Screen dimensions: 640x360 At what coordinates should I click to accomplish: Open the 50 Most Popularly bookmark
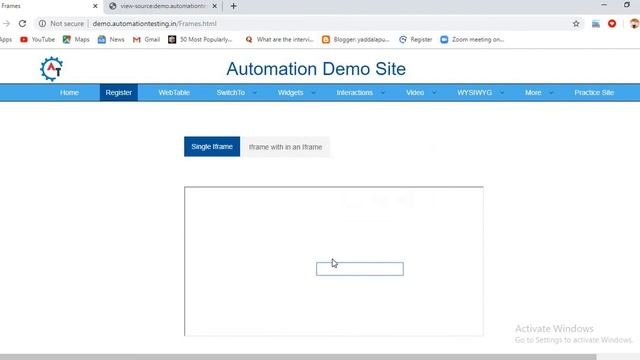[x=200, y=40]
